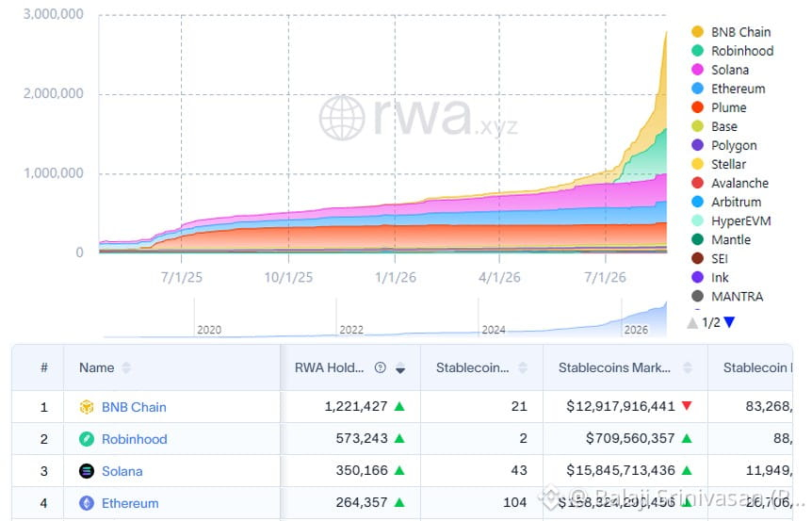
Task: Click the Ethereum legend color dot
Action: 698,89
